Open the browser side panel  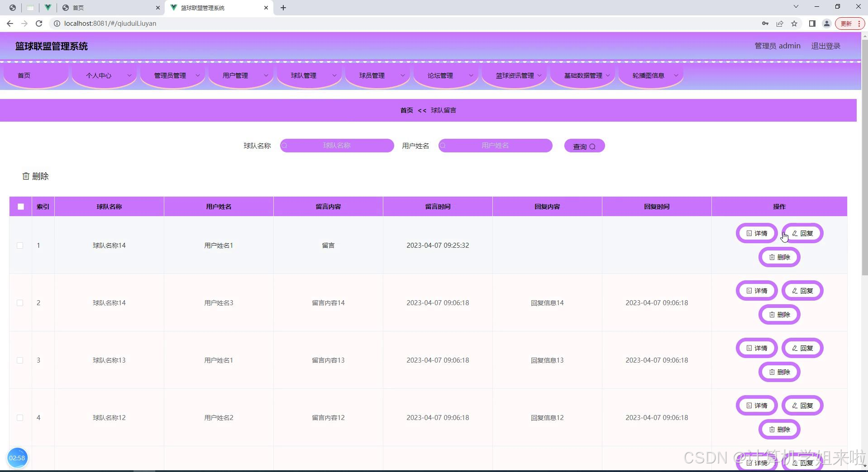point(812,24)
